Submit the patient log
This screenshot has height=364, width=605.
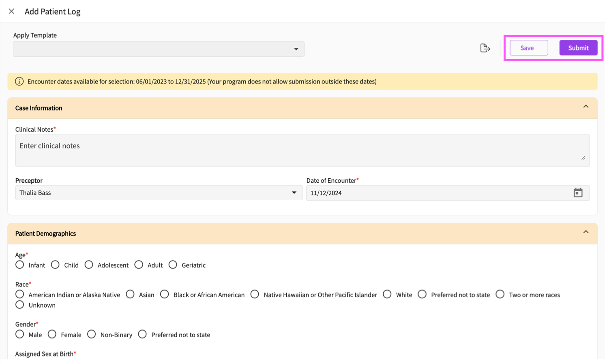click(x=578, y=48)
